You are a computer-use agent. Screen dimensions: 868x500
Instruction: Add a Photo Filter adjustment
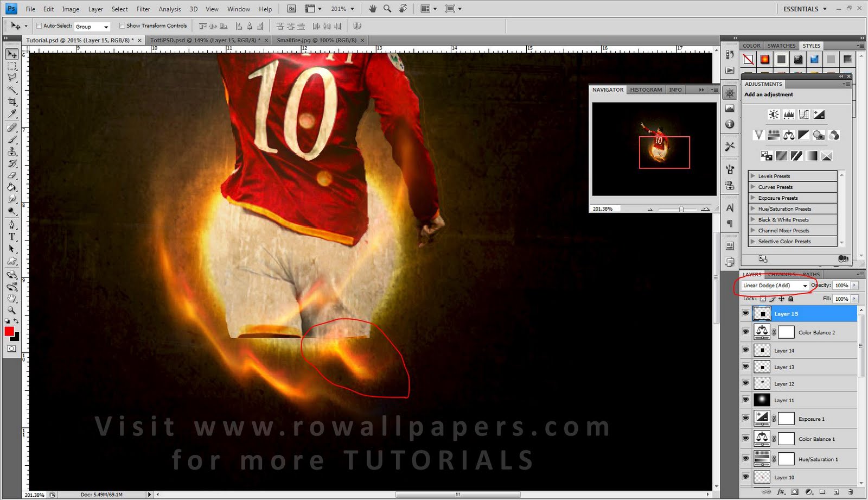click(x=819, y=135)
